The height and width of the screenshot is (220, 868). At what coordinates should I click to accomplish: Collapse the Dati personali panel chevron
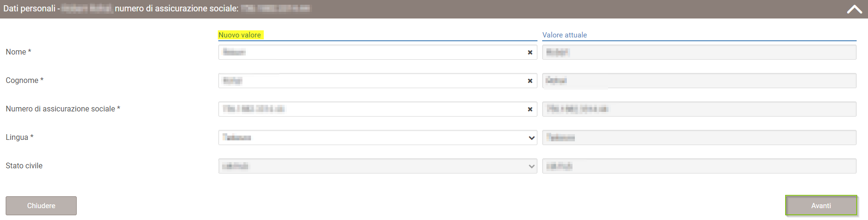pyautogui.click(x=854, y=9)
